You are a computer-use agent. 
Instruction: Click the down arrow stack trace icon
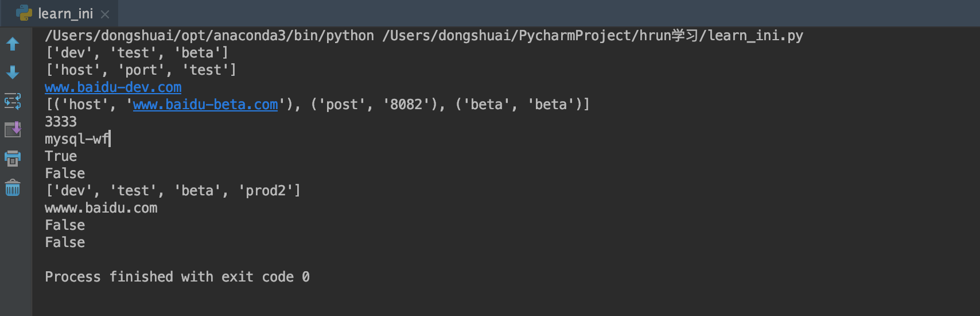[13, 72]
